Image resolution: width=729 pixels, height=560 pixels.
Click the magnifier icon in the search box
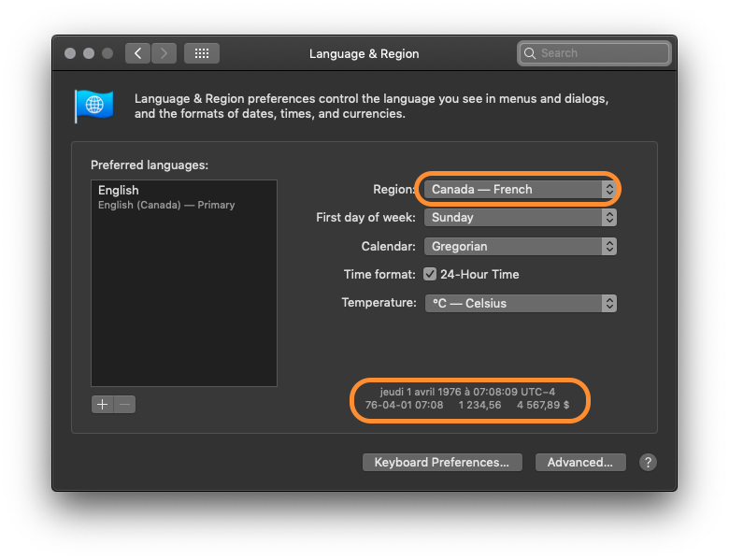[x=530, y=53]
